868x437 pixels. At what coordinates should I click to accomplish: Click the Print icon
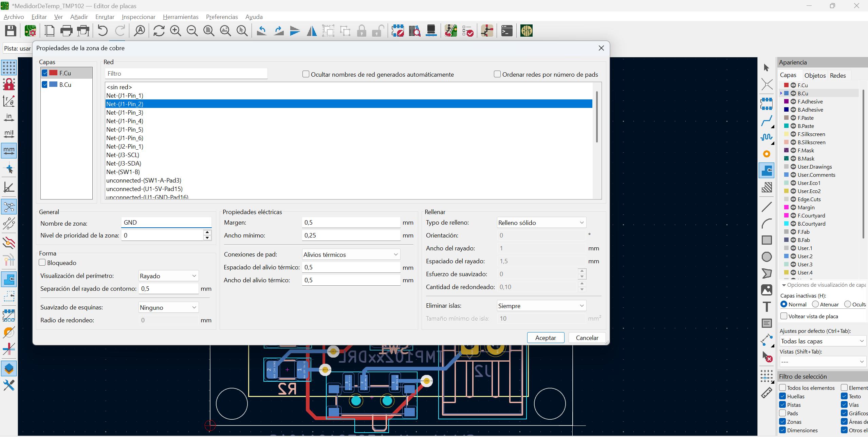67,31
